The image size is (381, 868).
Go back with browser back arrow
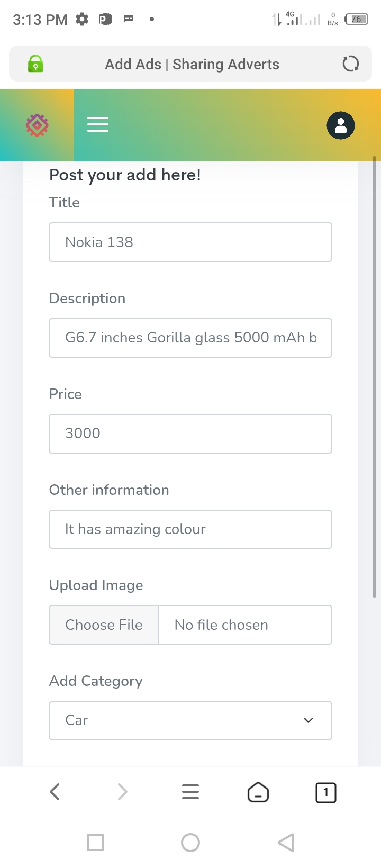(55, 792)
